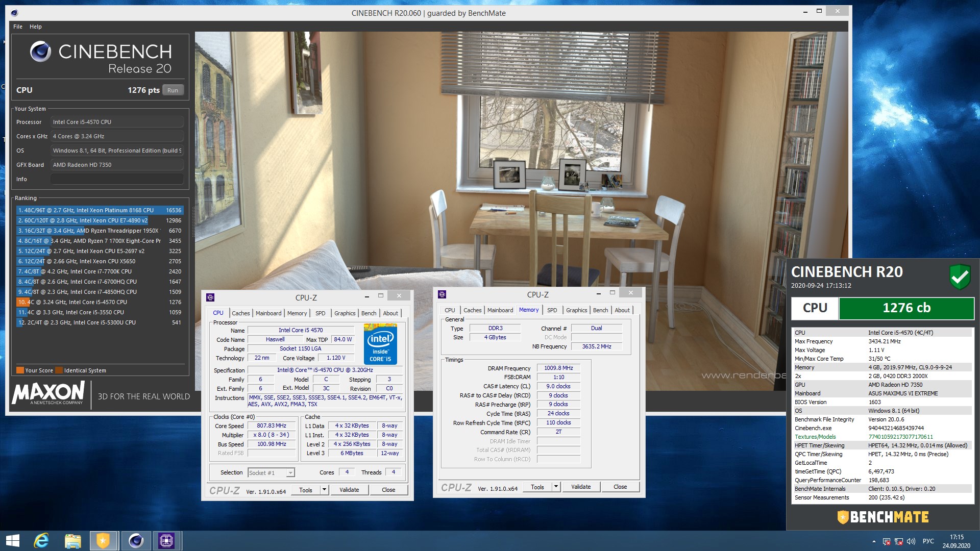Screen dimensions: 980x551
Task: Select the Memory tab in left CPU-Z
Action: coord(297,313)
